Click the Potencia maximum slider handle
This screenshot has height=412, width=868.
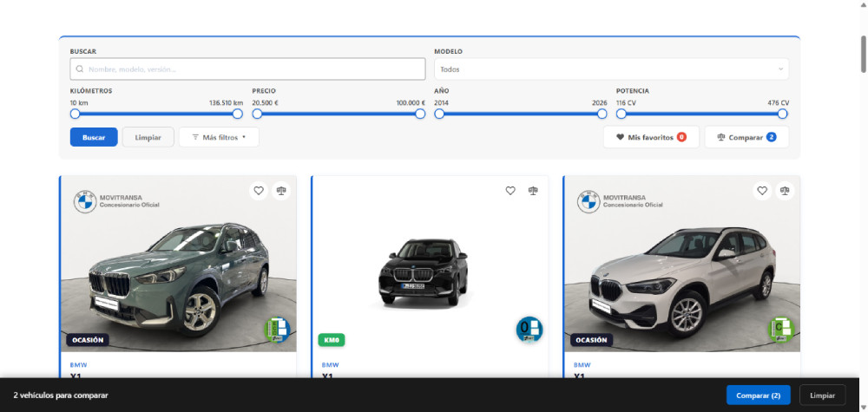click(783, 114)
